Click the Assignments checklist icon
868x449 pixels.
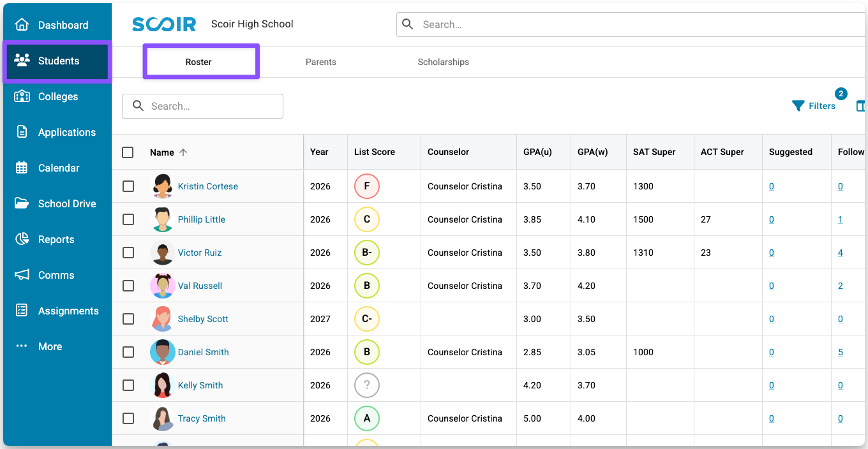tap(22, 311)
